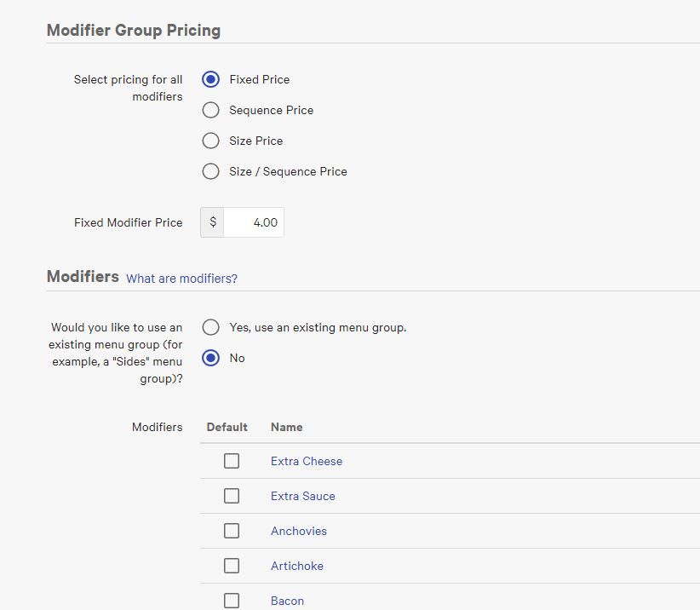Select the Size Price radio button
The height and width of the screenshot is (610, 700).
click(x=211, y=141)
